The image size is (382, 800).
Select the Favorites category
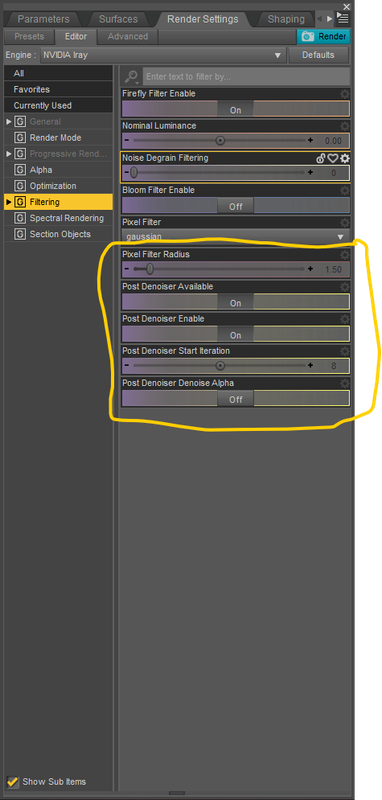58,90
